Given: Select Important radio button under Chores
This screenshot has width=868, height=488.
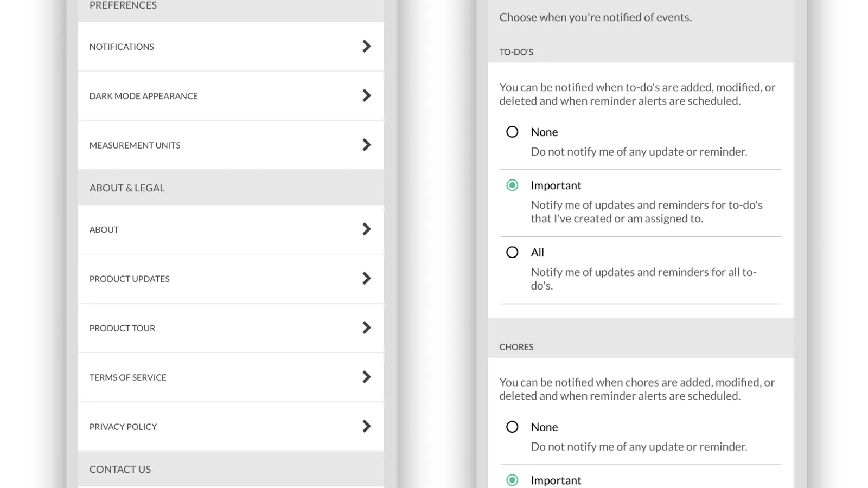Looking at the screenshot, I should click(x=512, y=480).
